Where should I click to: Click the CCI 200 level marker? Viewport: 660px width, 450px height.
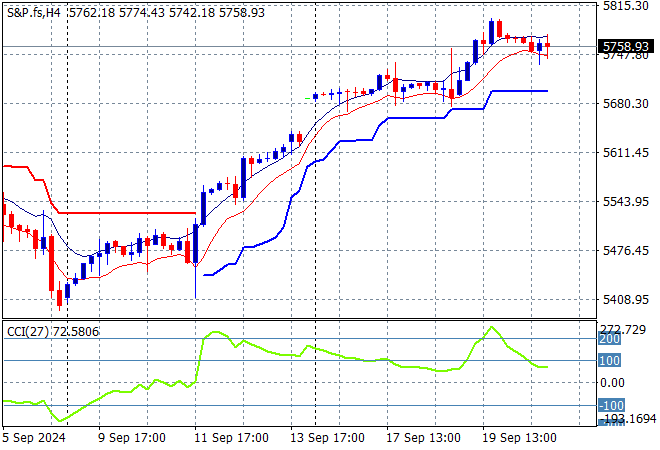click(610, 339)
